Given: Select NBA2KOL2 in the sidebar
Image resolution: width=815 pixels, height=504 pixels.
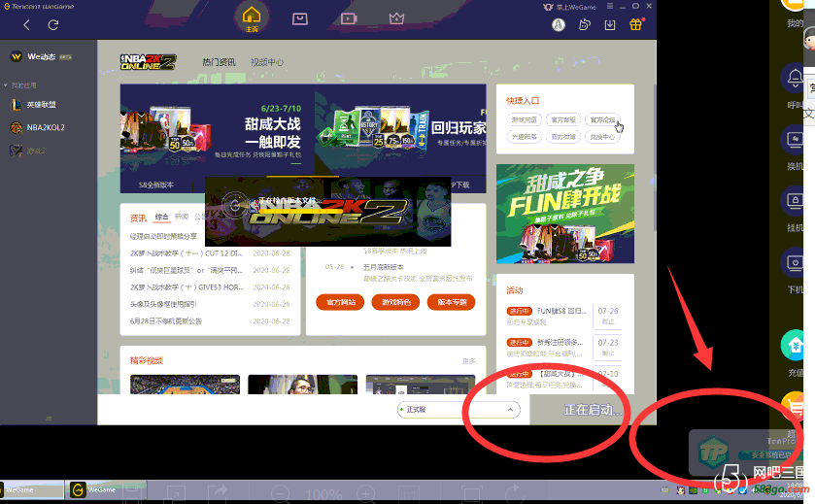Looking at the screenshot, I should [x=38, y=127].
